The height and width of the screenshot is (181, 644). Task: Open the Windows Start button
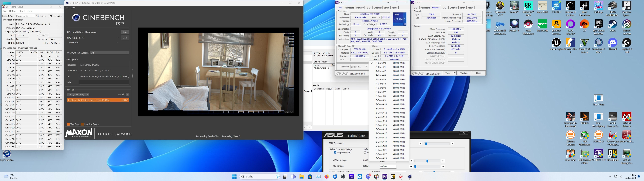click(x=234, y=176)
